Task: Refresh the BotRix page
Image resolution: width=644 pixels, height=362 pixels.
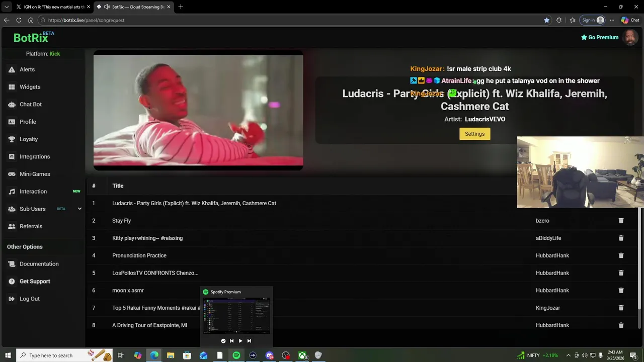Action: coord(19,20)
